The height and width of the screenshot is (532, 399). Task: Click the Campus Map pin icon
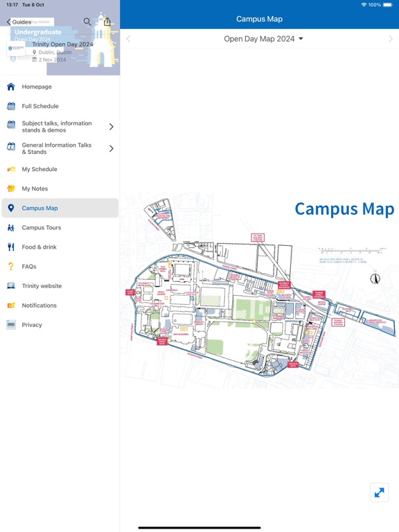pos(11,208)
